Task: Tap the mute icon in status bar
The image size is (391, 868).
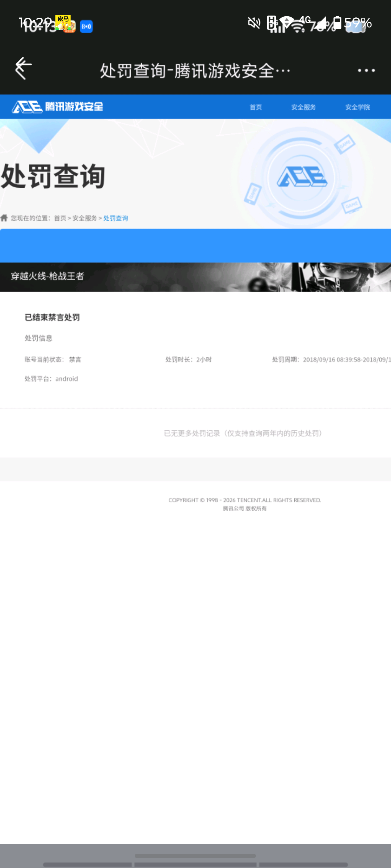Action: coord(254,23)
